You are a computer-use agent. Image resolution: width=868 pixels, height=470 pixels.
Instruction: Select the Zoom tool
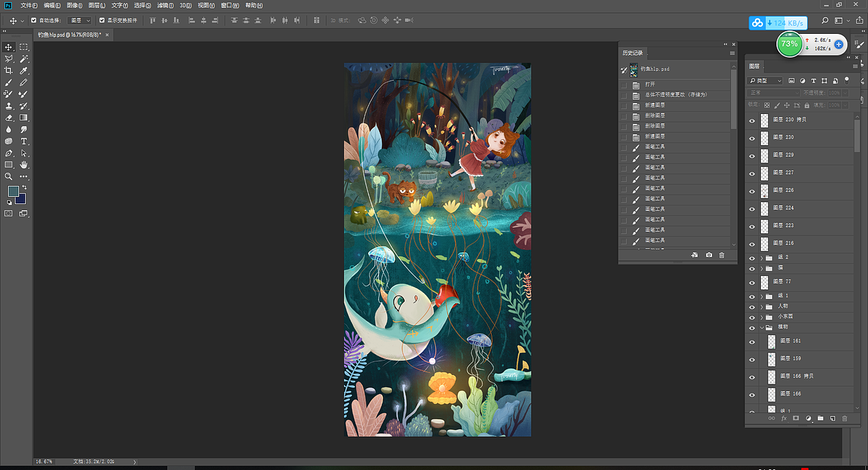[9, 176]
